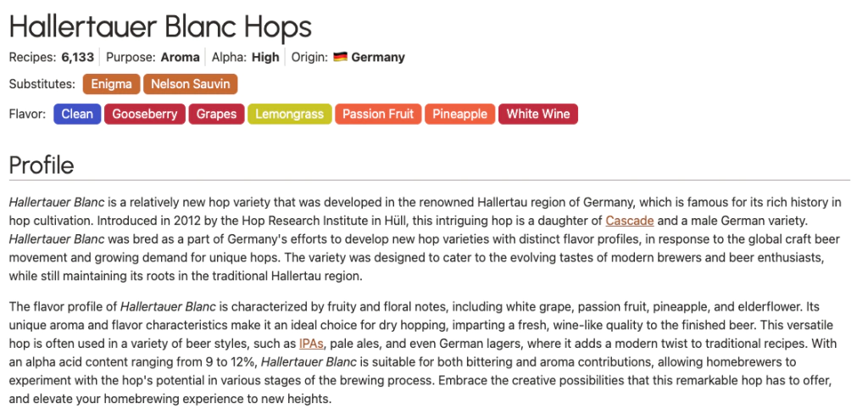Click the Enigma substitute hop tag
The image size is (868, 420).
(x=111, y=84)
